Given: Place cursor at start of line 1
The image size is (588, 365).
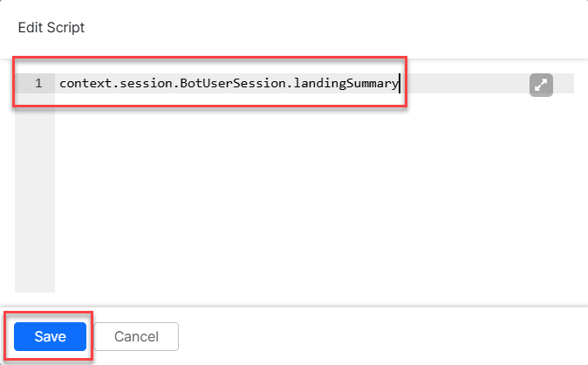Looking at the screenshot, I should pos(59,84).
